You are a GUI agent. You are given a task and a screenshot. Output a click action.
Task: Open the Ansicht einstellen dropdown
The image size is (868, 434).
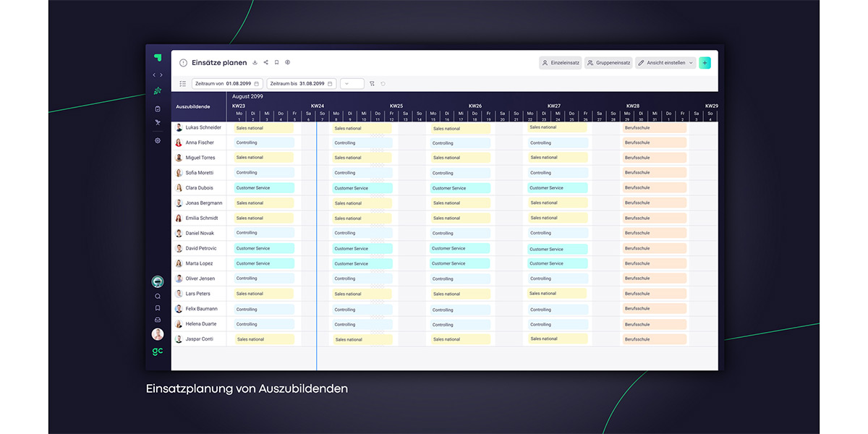[x=665, y=63]
